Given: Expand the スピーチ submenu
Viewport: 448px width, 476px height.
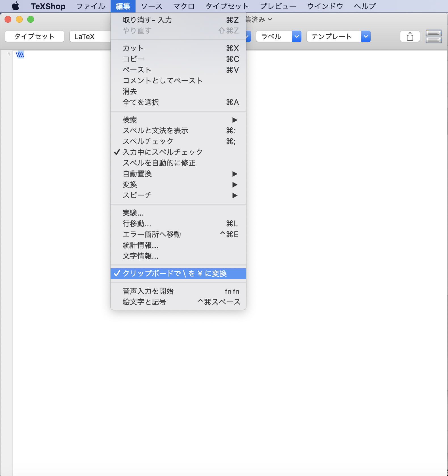Looking at the screenshot, I should (178, 195).
